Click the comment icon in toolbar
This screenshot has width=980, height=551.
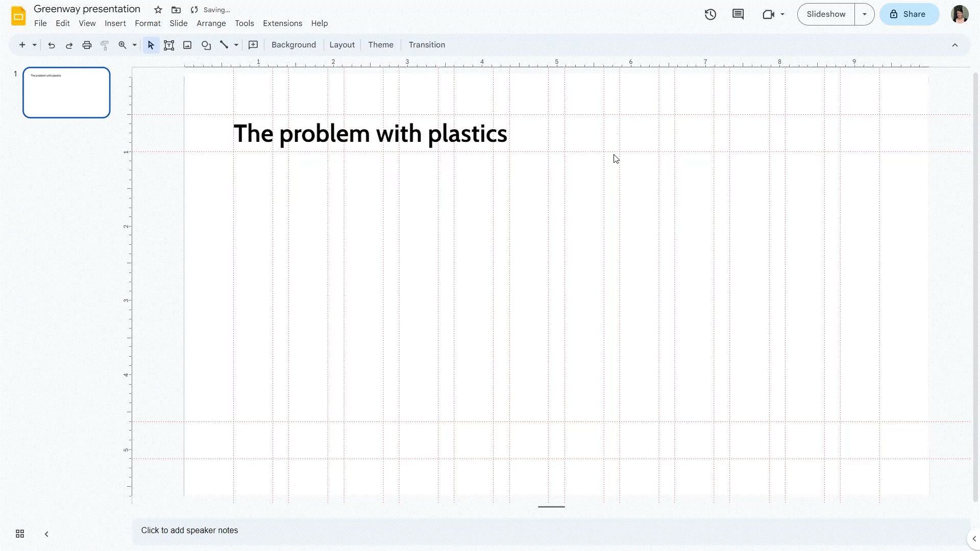[739, 14]
